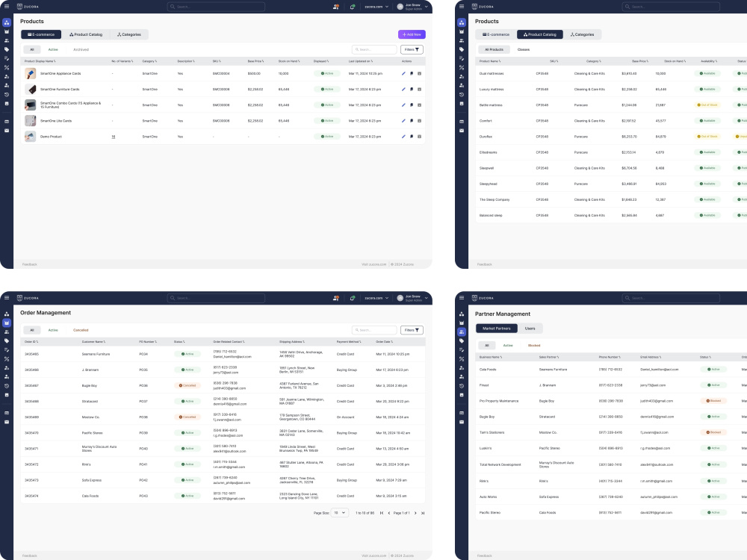Open mail icon in Product Catalog sidebar
The height and width of the screenshot is (560, 747).
click(462, 131)
